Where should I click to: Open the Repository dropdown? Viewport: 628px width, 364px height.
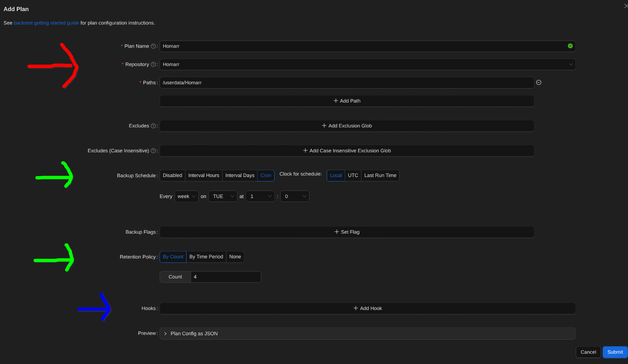367,64
